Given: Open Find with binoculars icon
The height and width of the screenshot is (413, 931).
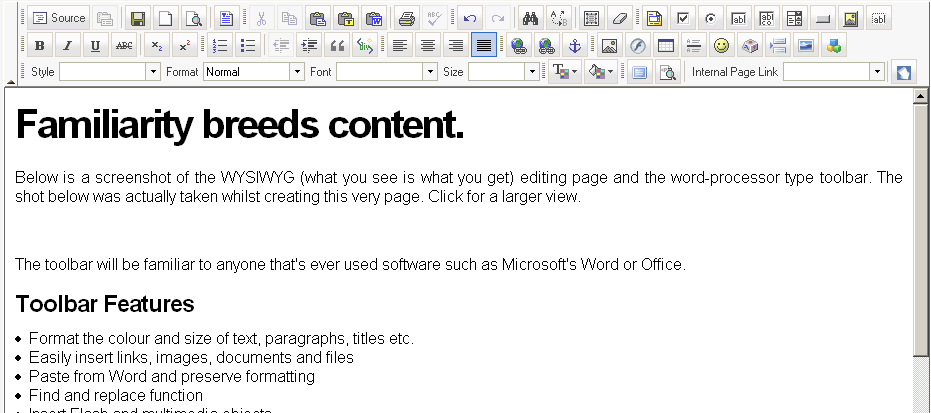Looking at the screenshot, I should 530,18.
